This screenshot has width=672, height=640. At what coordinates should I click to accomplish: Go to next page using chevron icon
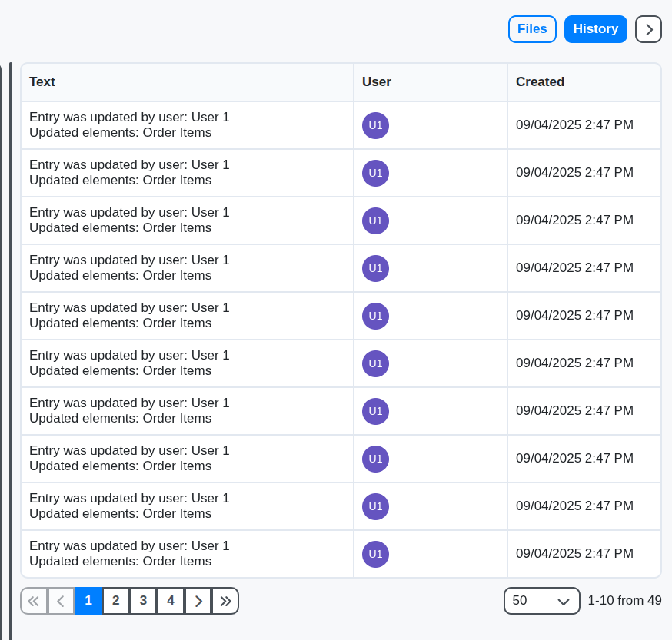point(198,601)
